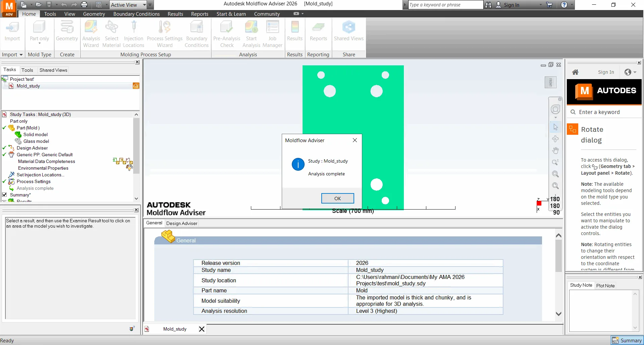Screen dimensions: 644x345
Task: Switch to the Design Adviser tab
Action: 181,223
